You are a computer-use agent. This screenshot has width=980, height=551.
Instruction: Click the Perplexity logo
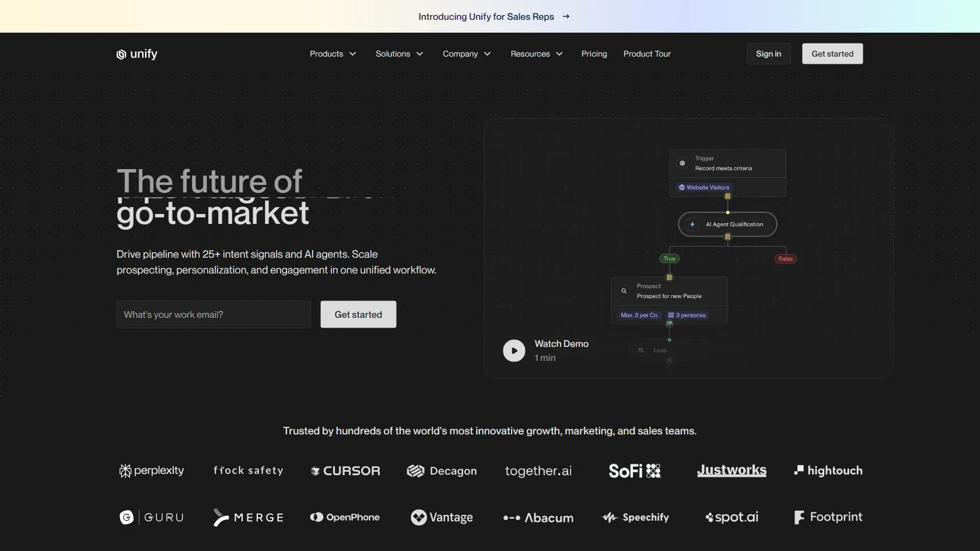pyautogui.click(x=152, y=471)
